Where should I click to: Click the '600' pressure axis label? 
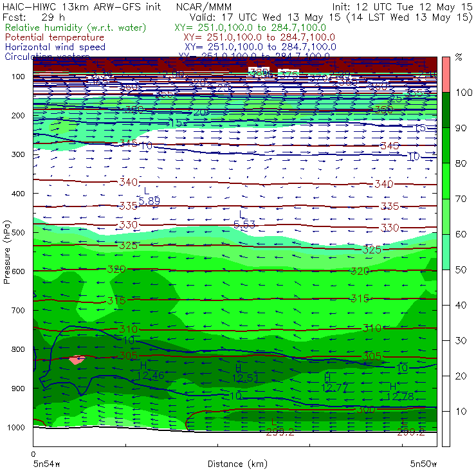point(18,271)
